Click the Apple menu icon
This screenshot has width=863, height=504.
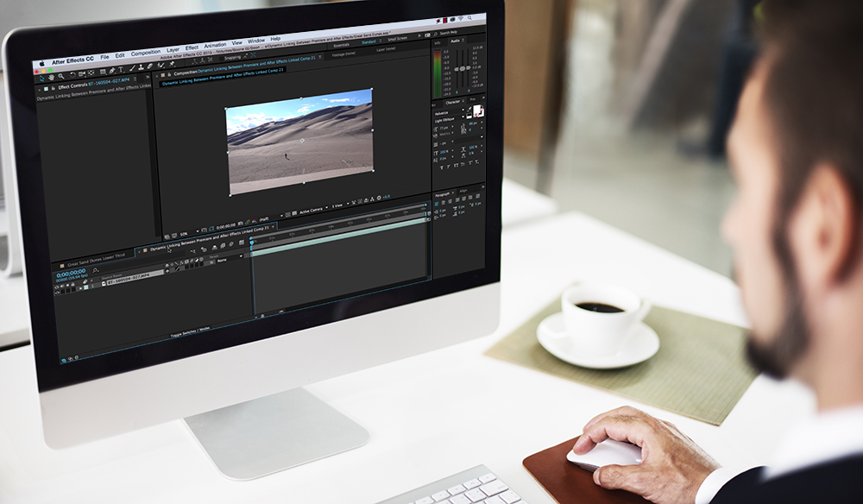[41, 64]
